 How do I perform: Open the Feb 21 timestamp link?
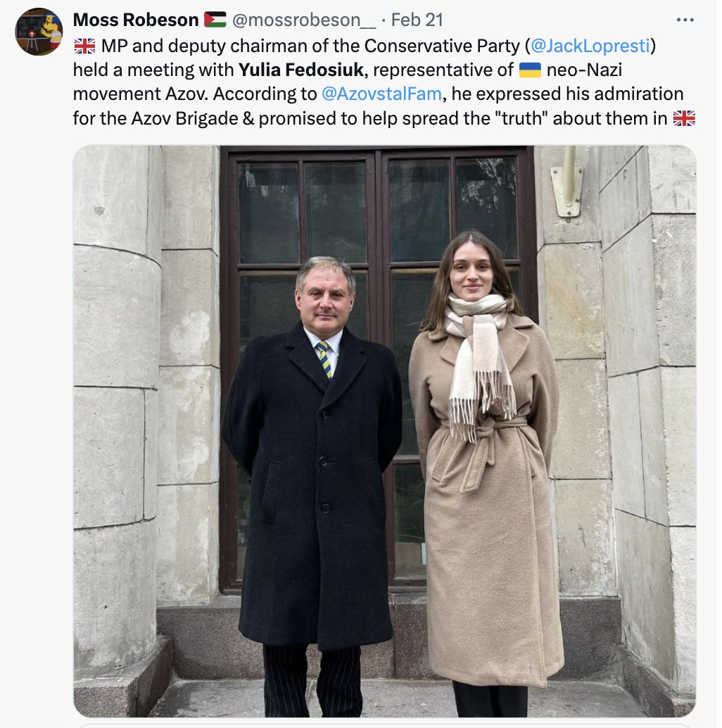[x=417, y=20]
